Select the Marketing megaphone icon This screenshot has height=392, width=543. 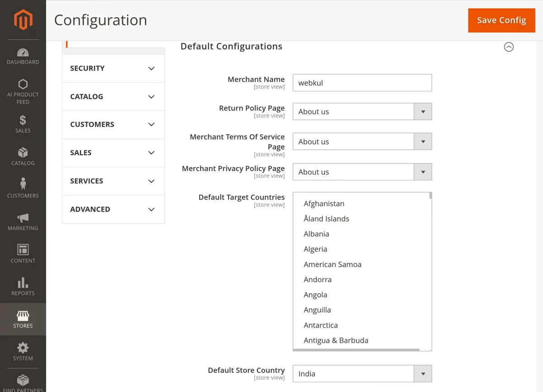coord(23,220)
